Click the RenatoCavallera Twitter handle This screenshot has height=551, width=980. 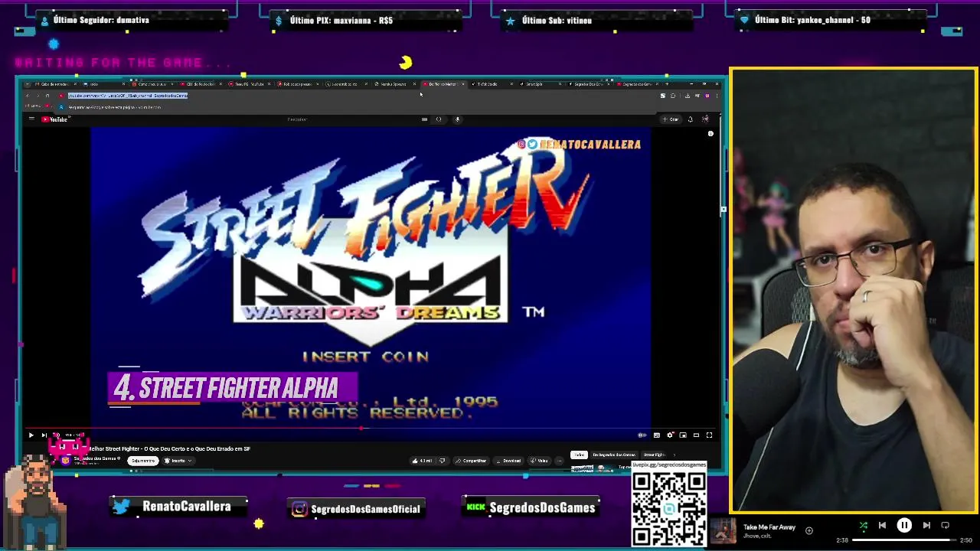click(x=186, y=507)
